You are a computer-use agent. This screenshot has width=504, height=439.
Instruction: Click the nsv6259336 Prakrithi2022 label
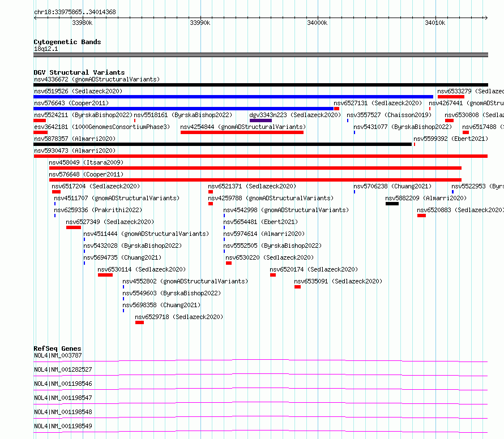point(98,210)
